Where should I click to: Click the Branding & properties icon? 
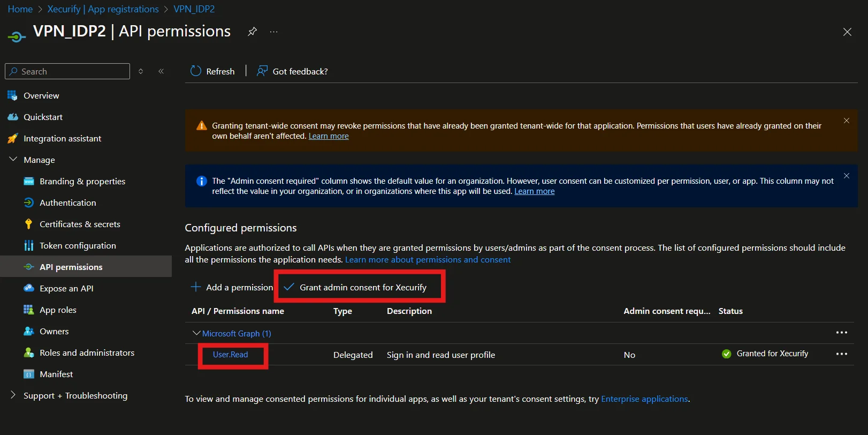tap(29, 181)
